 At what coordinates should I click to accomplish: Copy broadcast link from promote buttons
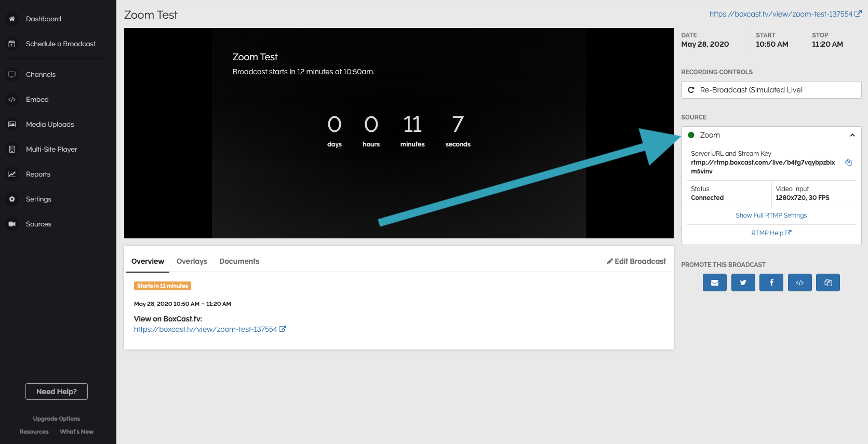(x=828, y=282)
